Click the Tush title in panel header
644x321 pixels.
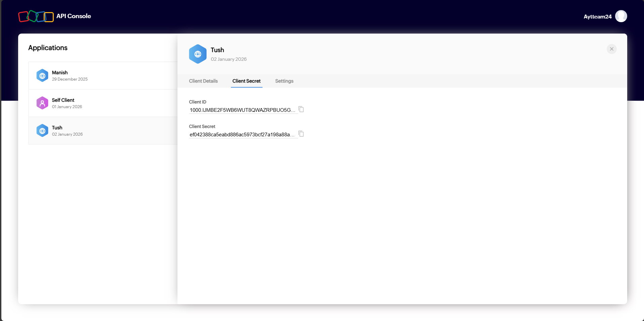coord(217,50)
